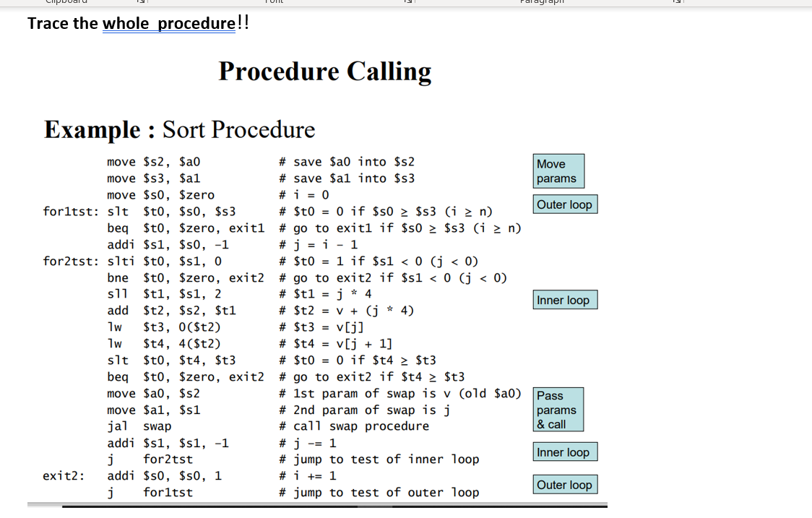This screenshot has width=812, height=518.
Task: Select the 'Pass params & call' callout box
Action: tap(558, 410)
